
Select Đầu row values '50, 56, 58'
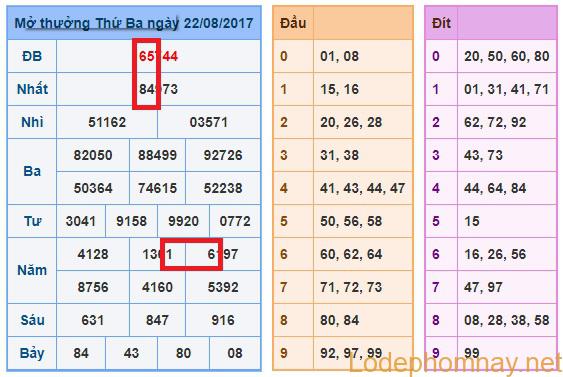coord(351,221)
